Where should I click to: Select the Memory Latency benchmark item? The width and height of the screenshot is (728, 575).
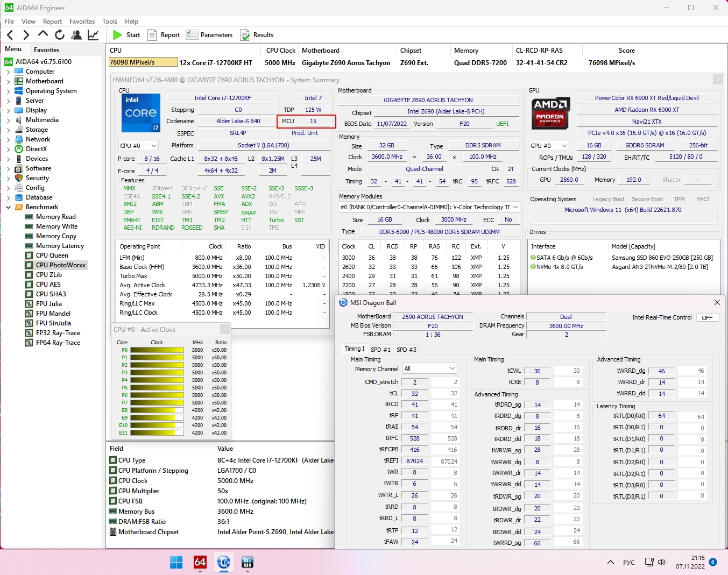click(x=60, y=246)
